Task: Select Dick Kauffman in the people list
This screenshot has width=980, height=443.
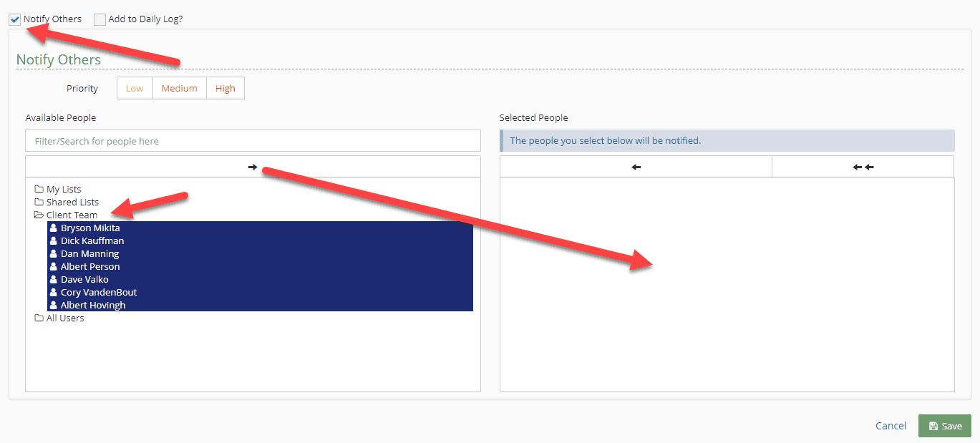Action: [92, 241]
